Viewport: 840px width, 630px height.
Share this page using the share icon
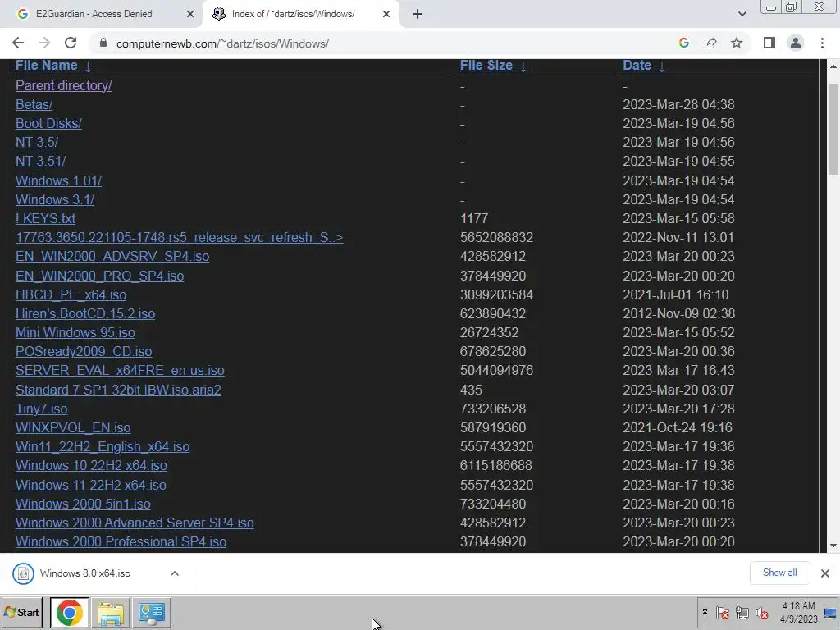(710, 43)
